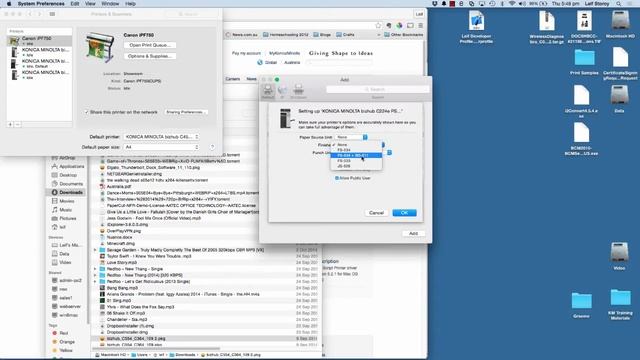Expand the Redfoo - New Thang - Single folder
This screenshot has width=640, height=360.
pos(96,269)
